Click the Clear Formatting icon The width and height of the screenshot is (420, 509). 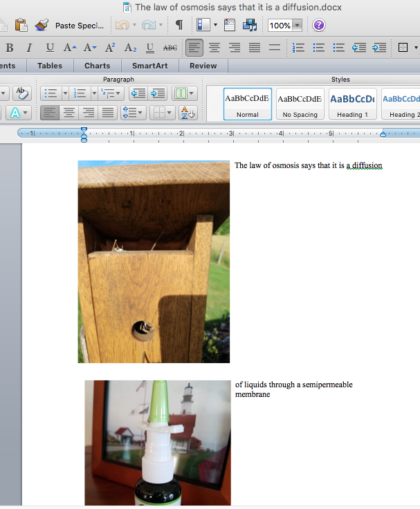pyautogui.click(x=22, y=93)
